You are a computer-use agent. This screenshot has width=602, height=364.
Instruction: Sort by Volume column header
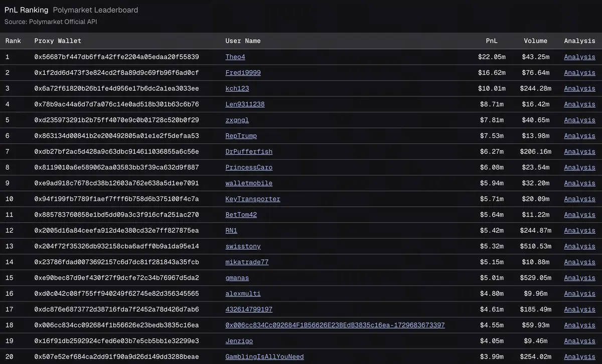[x=535, y=41]
